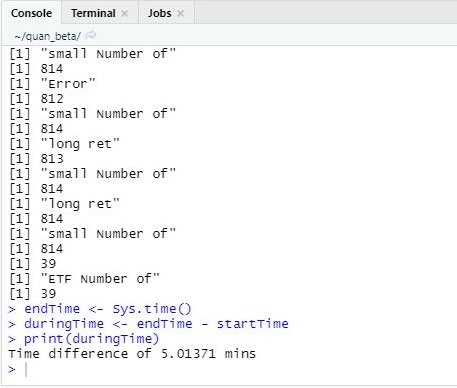The width and height of the screenshot is (457, 388).
Task: Switch to the Console tab
Action: (31, 13)
